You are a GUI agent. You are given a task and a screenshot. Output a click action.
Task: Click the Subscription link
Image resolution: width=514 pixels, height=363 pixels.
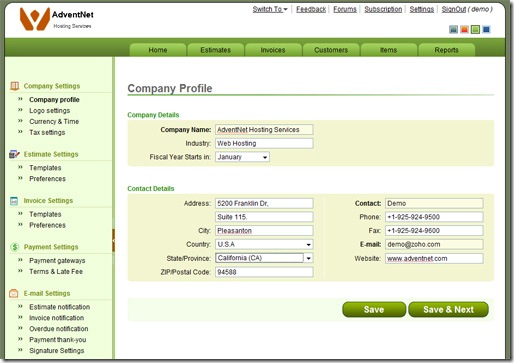[x=383, y=9]
